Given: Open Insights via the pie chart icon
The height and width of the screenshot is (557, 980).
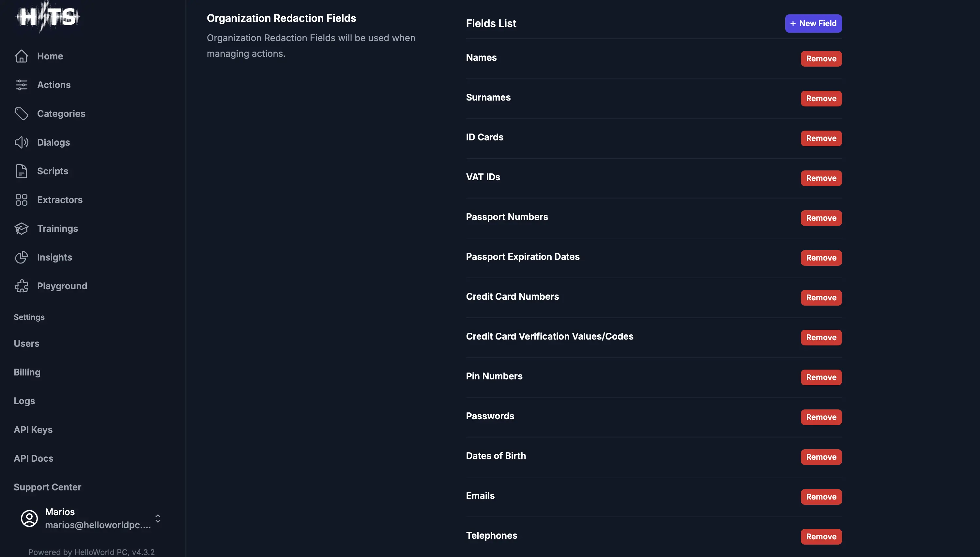Looking at the screenshot, I should click(x=22, y=257).
